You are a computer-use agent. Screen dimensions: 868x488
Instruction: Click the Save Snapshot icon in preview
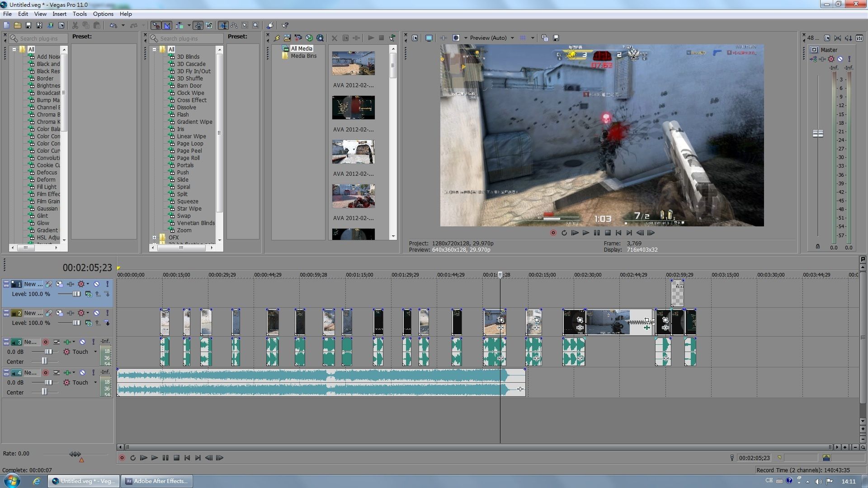pyautogui.click(x=556, y=38)
